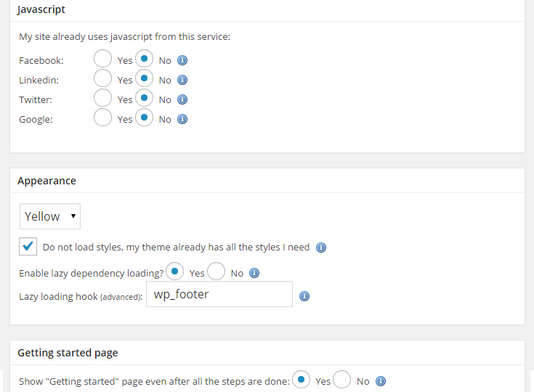
Task: Click the 'Do not load styles' label text
Action: click(x=176, y=248)
